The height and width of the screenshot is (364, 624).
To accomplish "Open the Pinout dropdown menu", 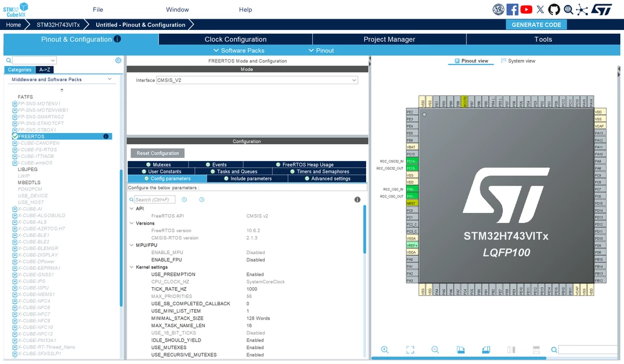I will [321, 51].
